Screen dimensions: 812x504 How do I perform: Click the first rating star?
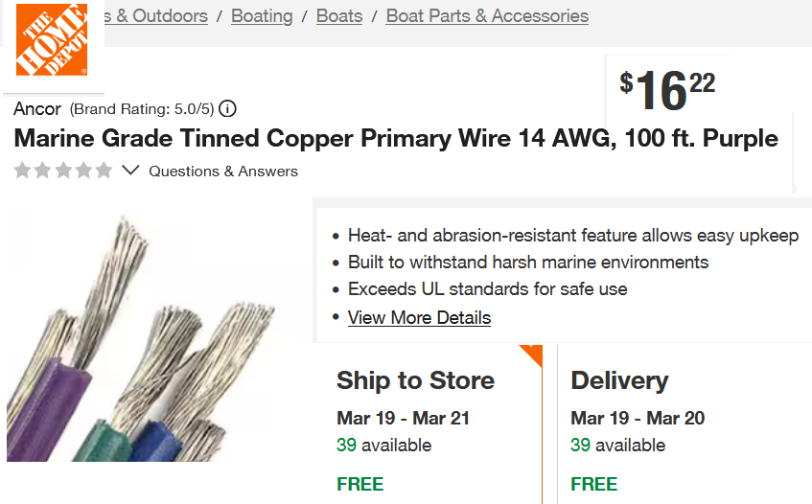click(23, 171)
